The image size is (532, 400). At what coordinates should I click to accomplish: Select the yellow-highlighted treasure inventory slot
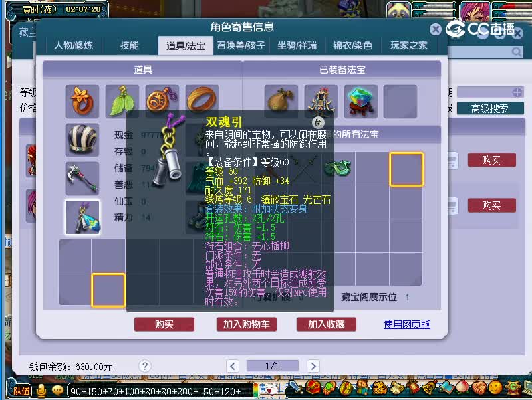(406, 169)
